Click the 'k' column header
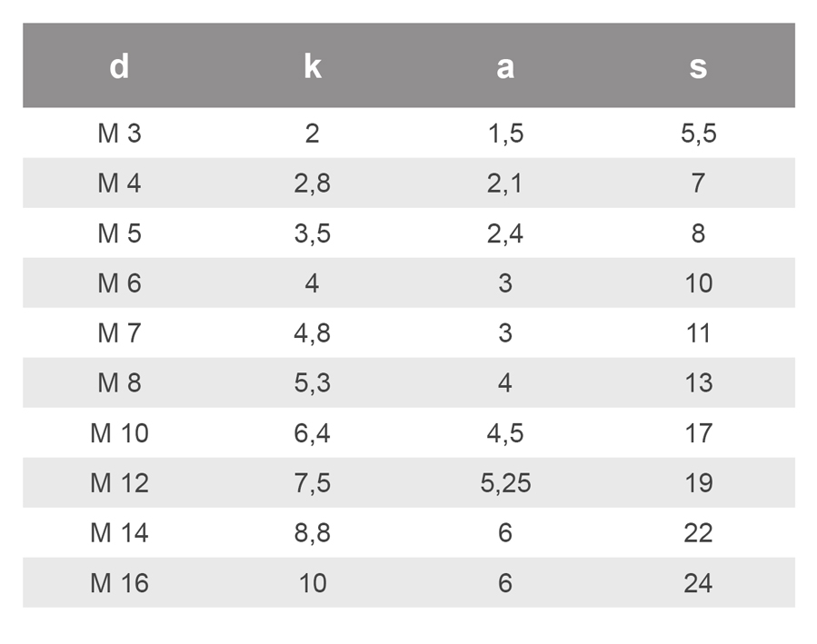The height and width of the screenshot is (644, 817). (x=313, y=66)
